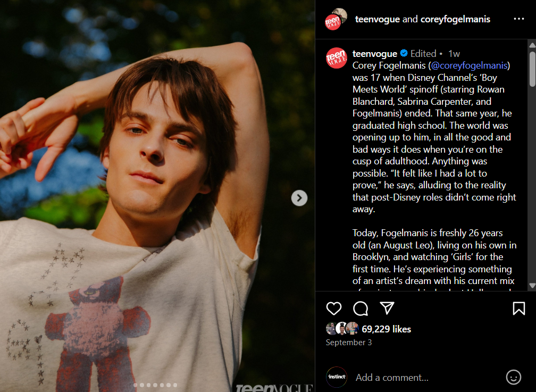Click the up chevron at the scrollbar top
This screenshot has width=536, height=392.
pyautogui.click(x=532, y=45)
